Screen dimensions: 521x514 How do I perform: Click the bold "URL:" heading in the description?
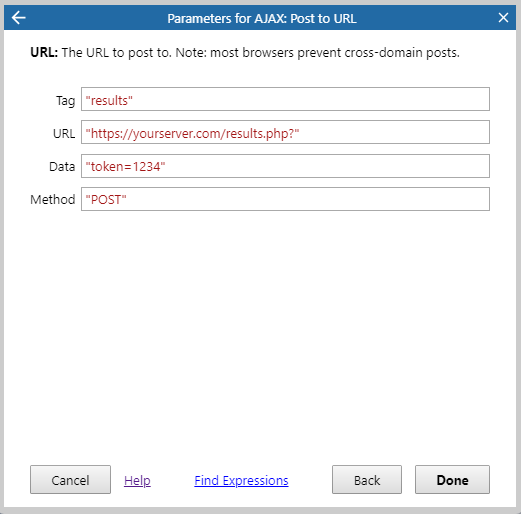44,52
